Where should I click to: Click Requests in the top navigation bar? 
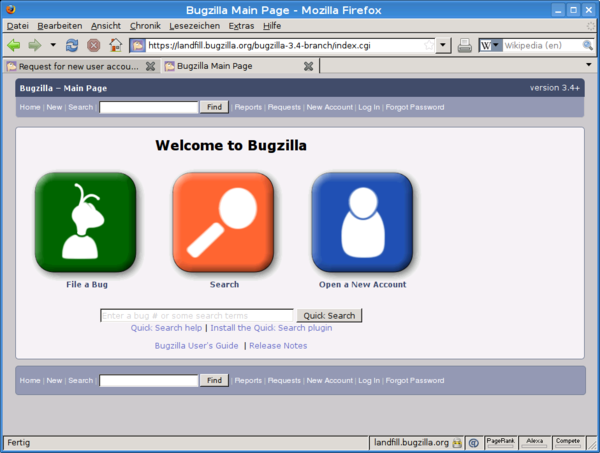click(x=284, y=107)
